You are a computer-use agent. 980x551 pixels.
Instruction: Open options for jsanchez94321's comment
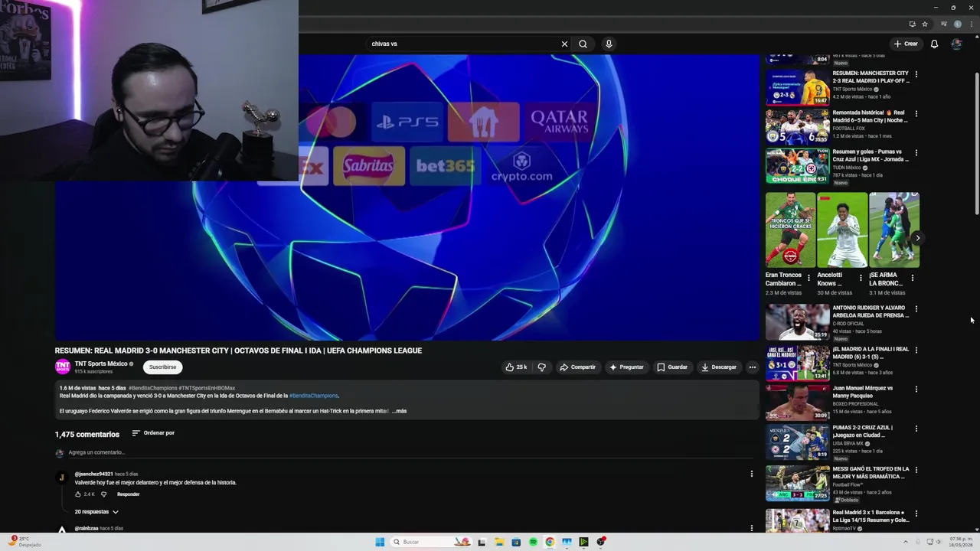coord(751,474)
